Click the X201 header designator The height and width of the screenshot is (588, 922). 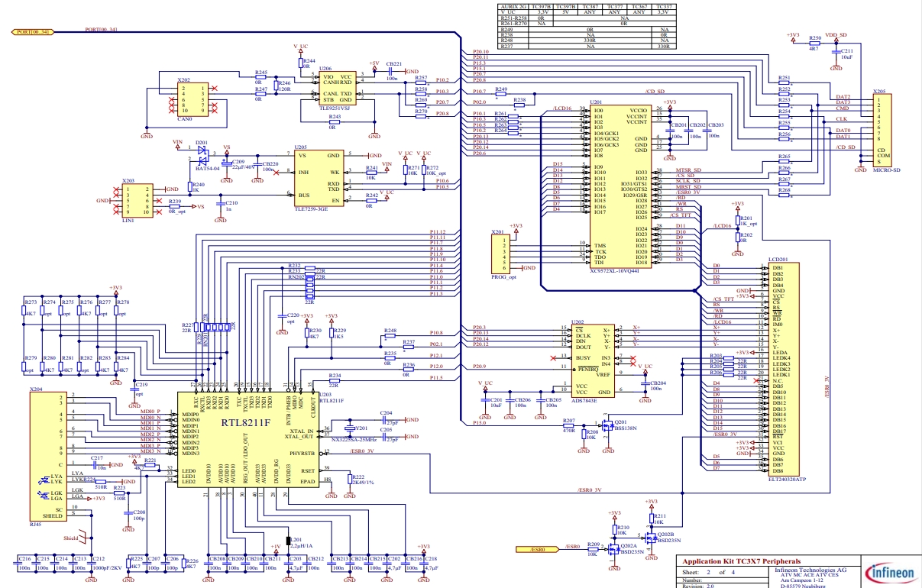coord(498,231)
